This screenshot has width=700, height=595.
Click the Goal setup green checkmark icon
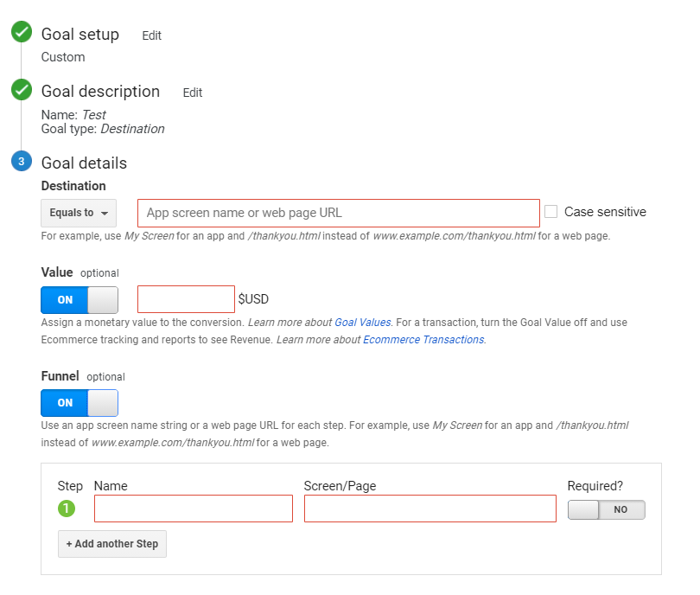pos(22,32)
